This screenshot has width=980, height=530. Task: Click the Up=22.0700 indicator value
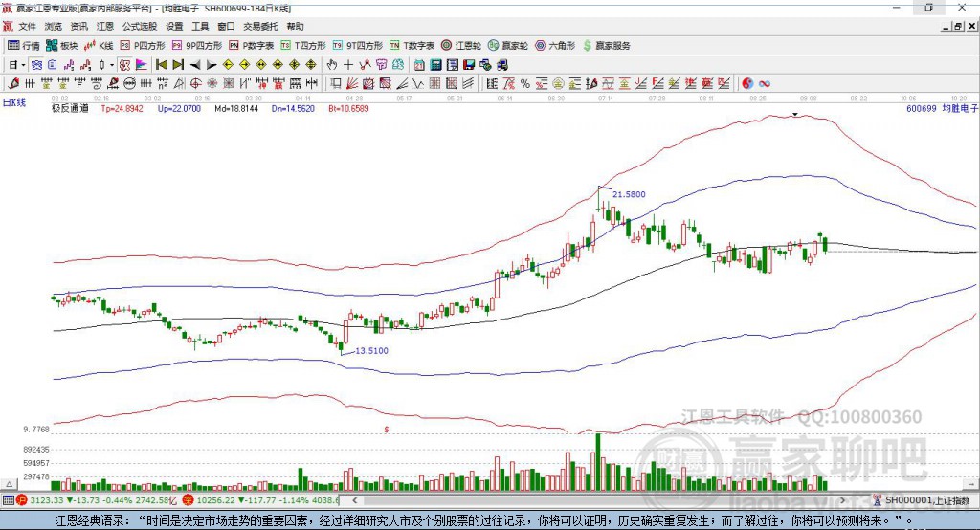(179, 108)
